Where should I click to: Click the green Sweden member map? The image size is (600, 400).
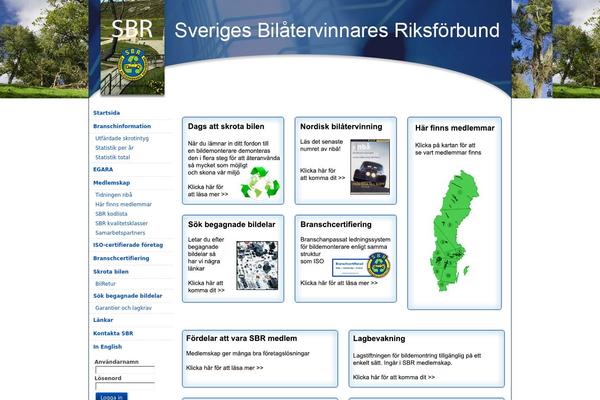(454, 231)
